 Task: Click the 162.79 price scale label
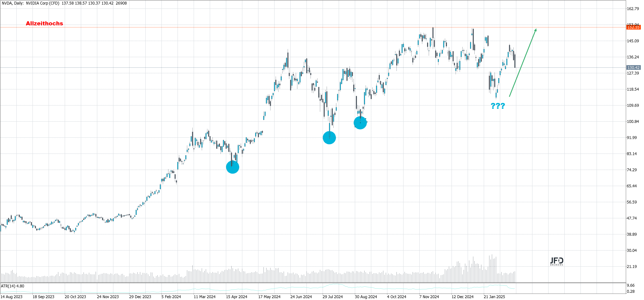tap(633, 9)
